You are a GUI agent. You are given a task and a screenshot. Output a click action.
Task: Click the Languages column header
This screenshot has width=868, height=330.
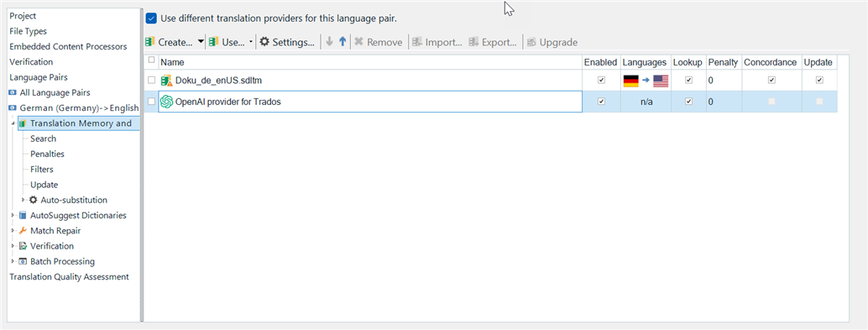click(x=645, y=62)
